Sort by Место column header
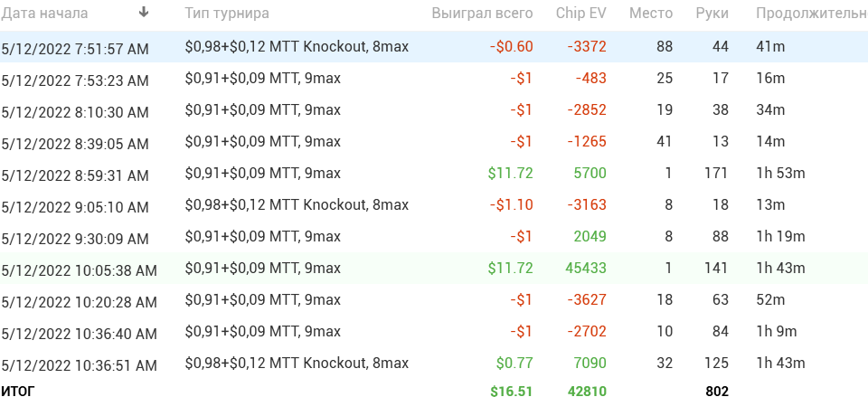Image resolution: width=868 pixels, height=397 pixels. click(651, 14)
